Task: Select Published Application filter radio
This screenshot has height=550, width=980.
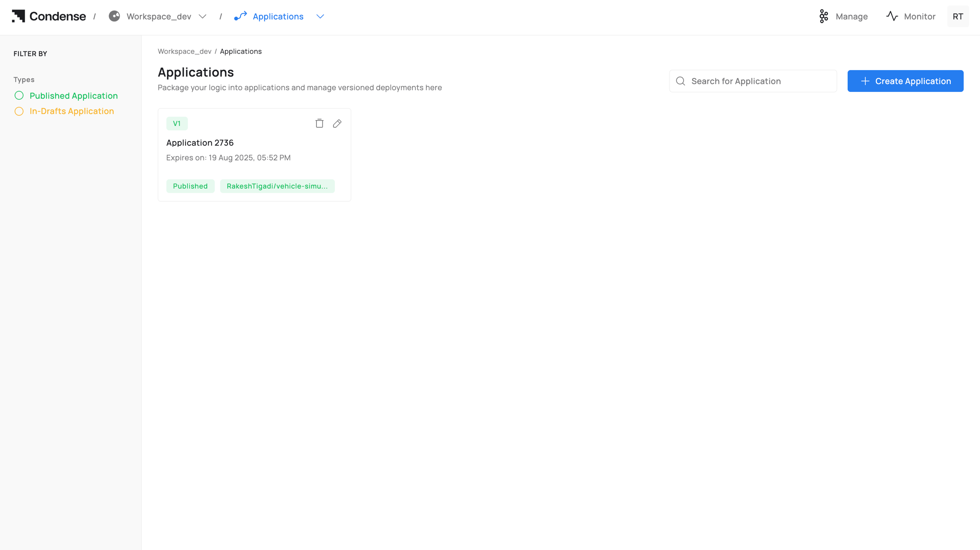Action: pos(19,95)
